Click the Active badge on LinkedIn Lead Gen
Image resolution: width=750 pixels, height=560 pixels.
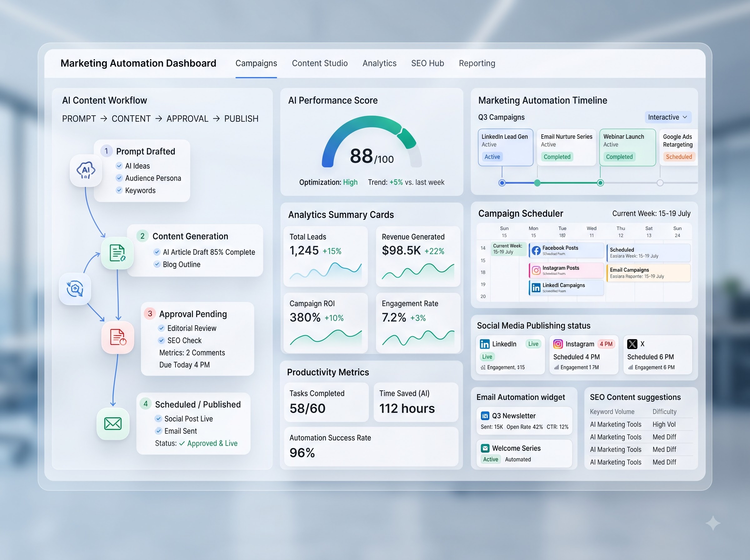tap(492, 157)
